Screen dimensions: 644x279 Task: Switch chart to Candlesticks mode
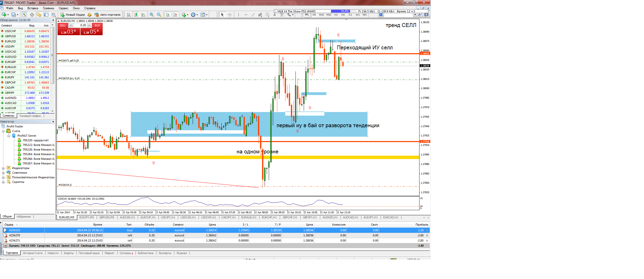click(136, 15)
